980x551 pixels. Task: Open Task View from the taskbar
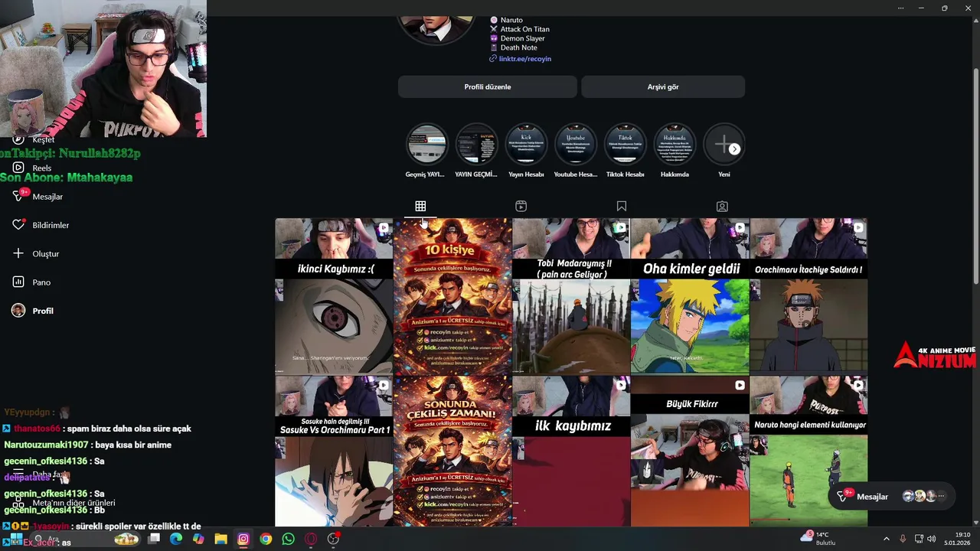[153, 539]
